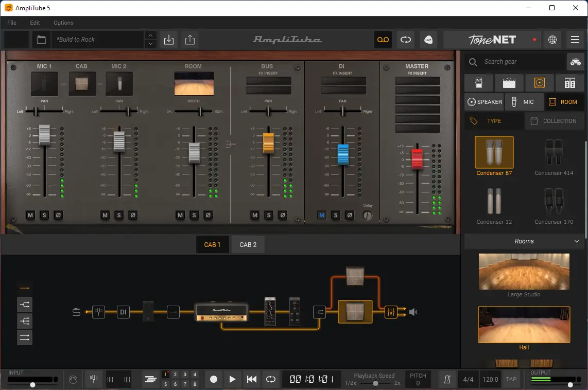
Task: Expand the Rooms section dropdown
Action: (577, 241)
